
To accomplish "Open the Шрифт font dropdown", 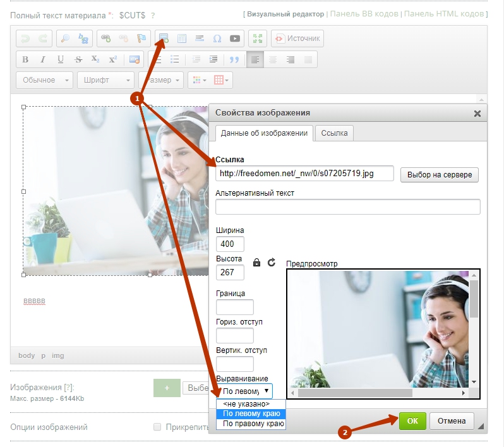I will coord(105,80).
